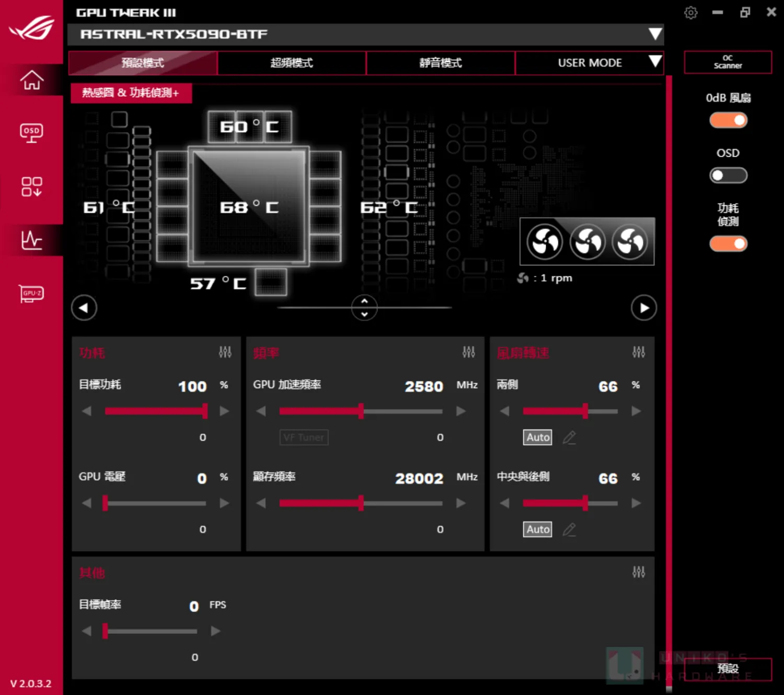This screenshot has width=784, height=695.
Task: Toggle the 0dB 風扇 switch
Action: click(x=728, y=121)
